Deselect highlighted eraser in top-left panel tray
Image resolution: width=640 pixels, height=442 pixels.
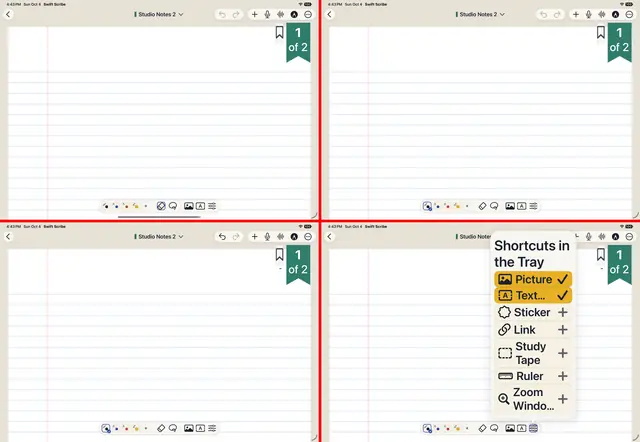pyautogui.click(x=161, y=206)
